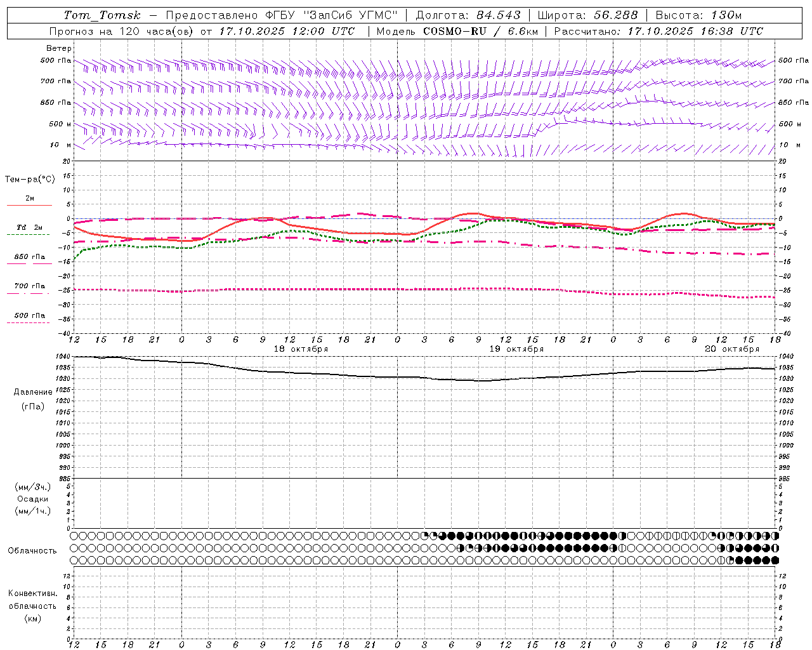Click the 700 гПа temperature legend entry
Image resolution: width=812 pixels, height=650 pixels.
coord(30,286)
